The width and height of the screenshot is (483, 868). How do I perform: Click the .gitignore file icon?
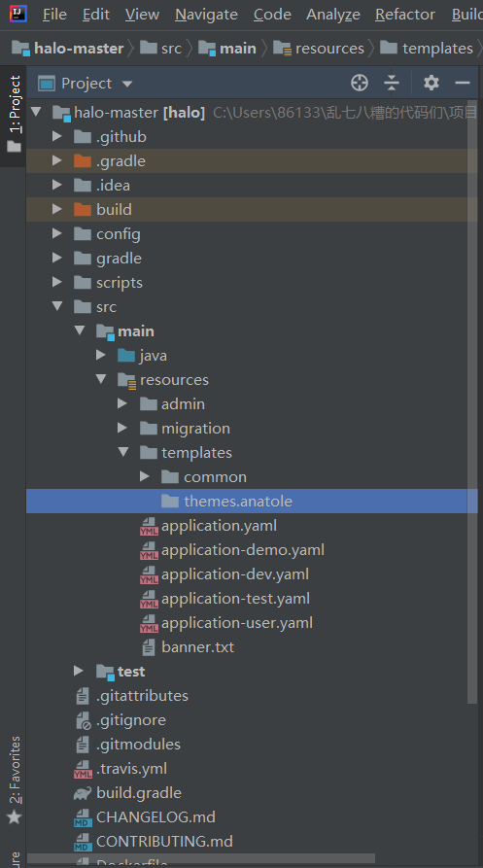83,721
